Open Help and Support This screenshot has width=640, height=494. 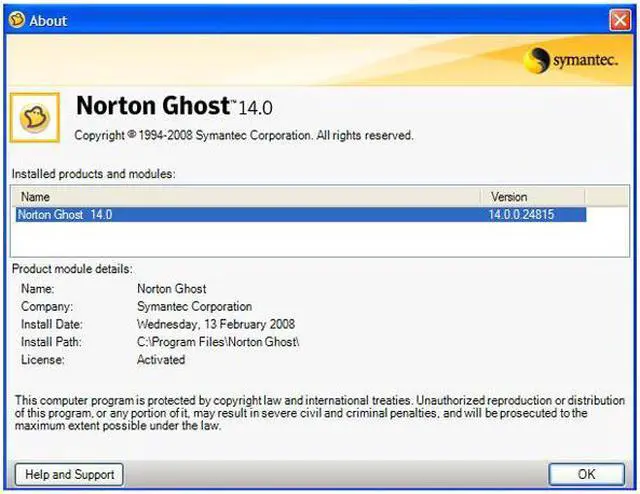69,474
